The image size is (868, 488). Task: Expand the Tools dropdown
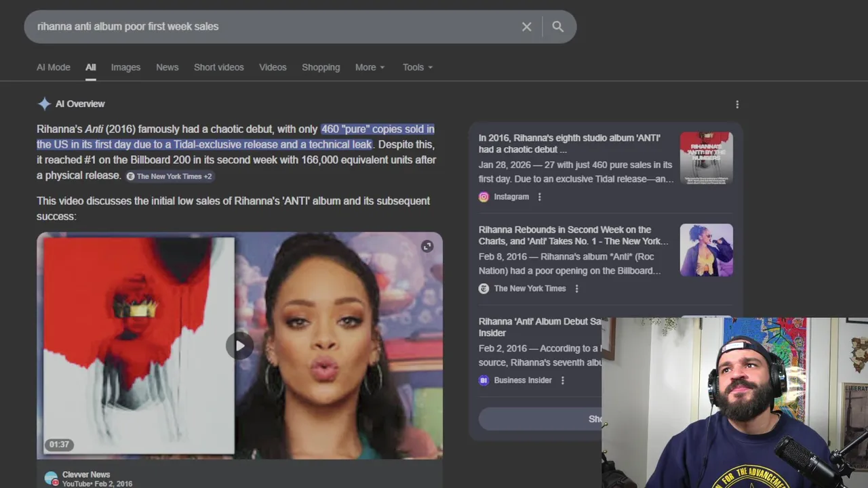click(x=417, y=67)
